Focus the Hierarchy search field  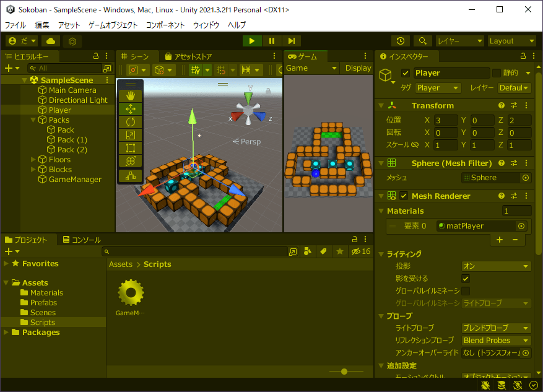(65, 68)
